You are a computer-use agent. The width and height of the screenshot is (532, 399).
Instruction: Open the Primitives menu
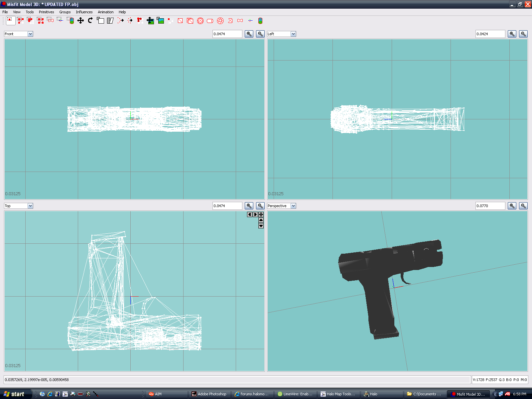(46, 12)
